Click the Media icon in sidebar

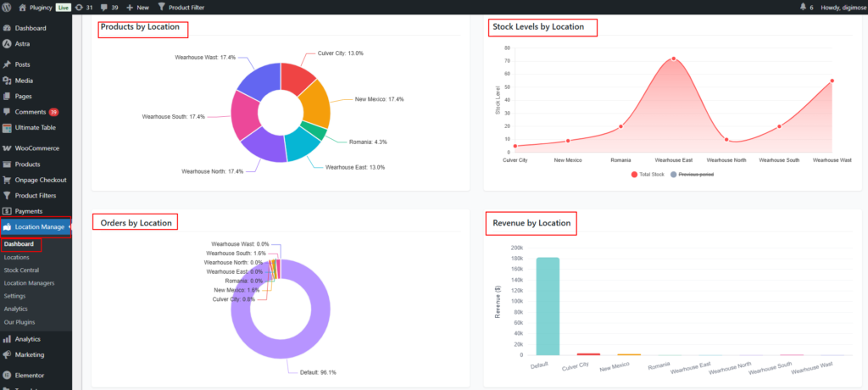point(8,81)
